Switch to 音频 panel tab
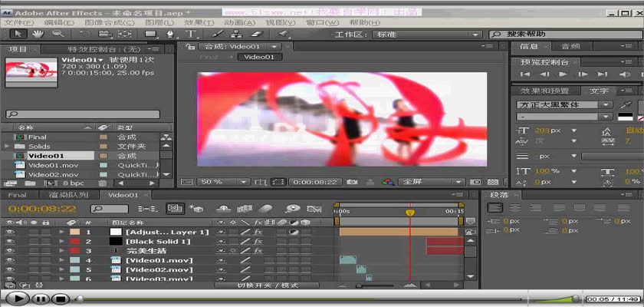The image size is (644, 307). 571,47
